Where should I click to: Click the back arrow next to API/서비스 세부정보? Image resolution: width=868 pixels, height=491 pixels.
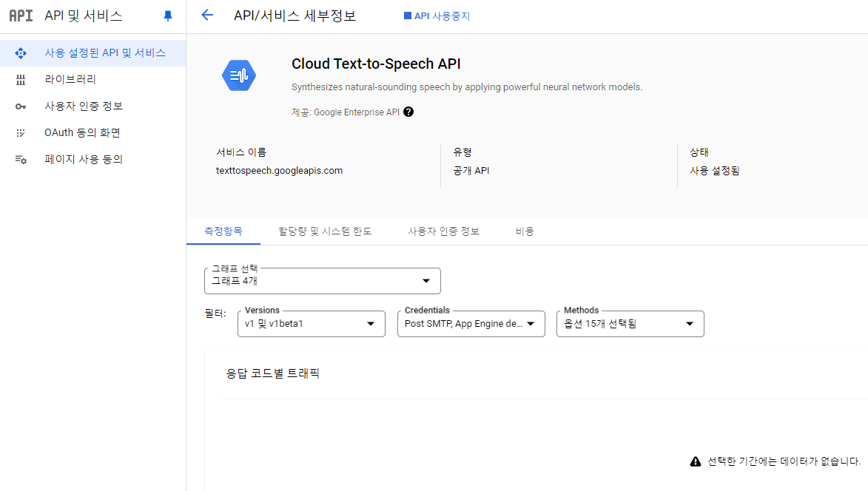click(206, 15)
